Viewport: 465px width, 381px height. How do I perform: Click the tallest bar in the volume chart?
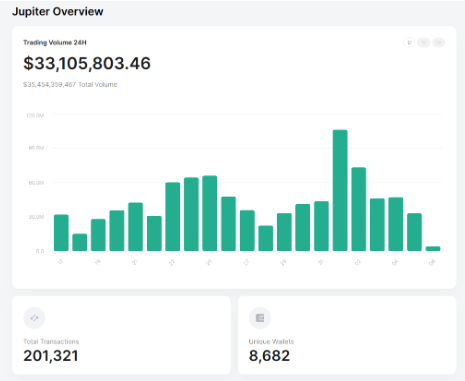click(x=340, y=190)
